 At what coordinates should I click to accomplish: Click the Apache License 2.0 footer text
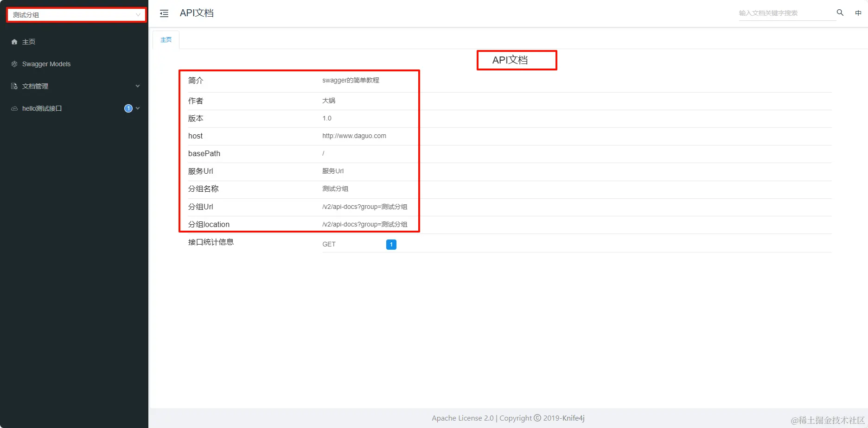point(463,418)
